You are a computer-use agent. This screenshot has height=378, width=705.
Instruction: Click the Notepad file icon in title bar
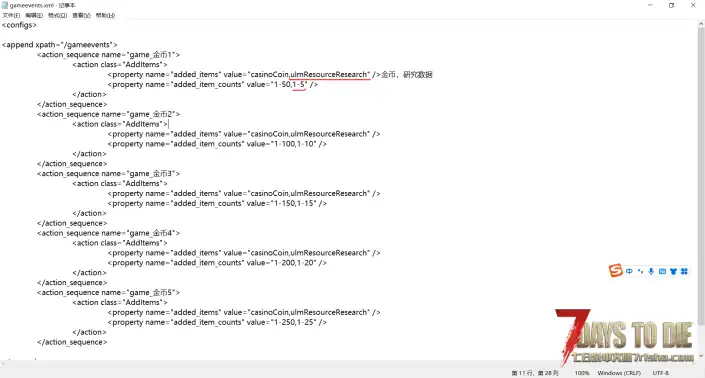5,5
